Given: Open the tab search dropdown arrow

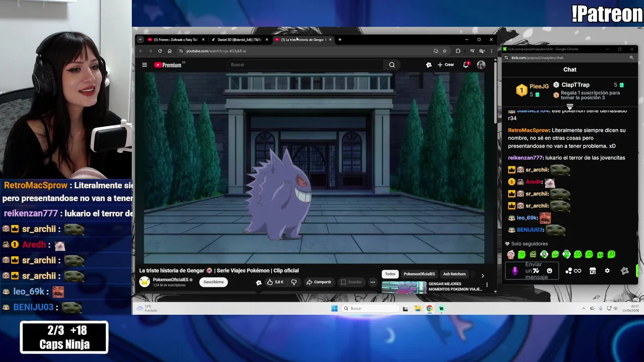Looking at the screenshot, I should 140,40.
